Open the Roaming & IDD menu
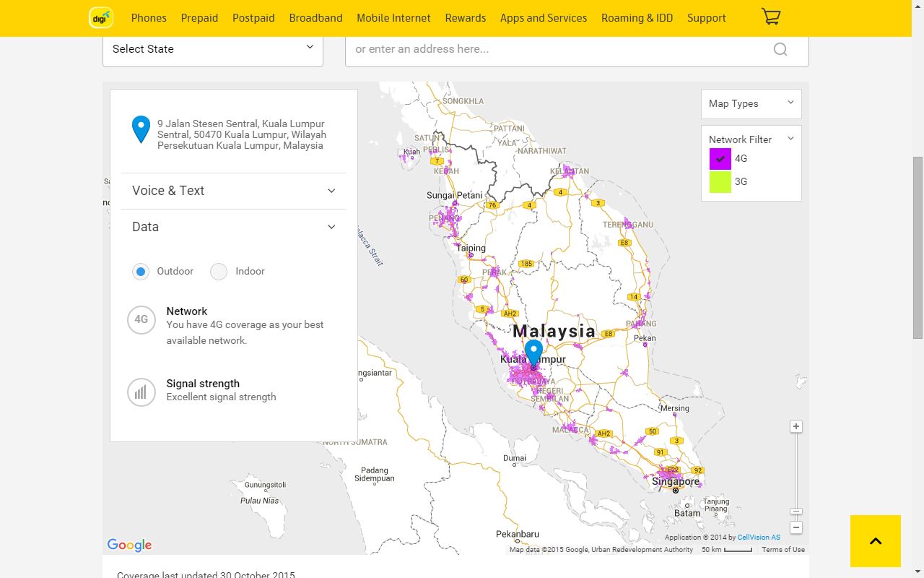924x578 pixels. [637, 18]
